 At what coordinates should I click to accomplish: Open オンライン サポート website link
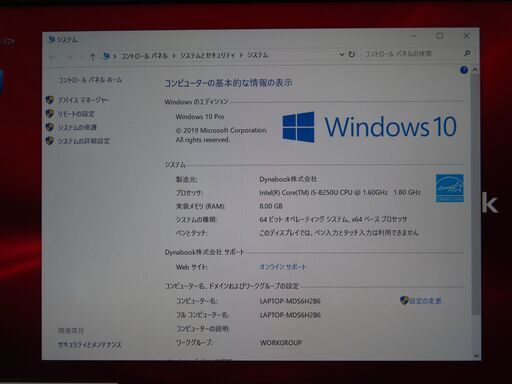tap(282, 267)
